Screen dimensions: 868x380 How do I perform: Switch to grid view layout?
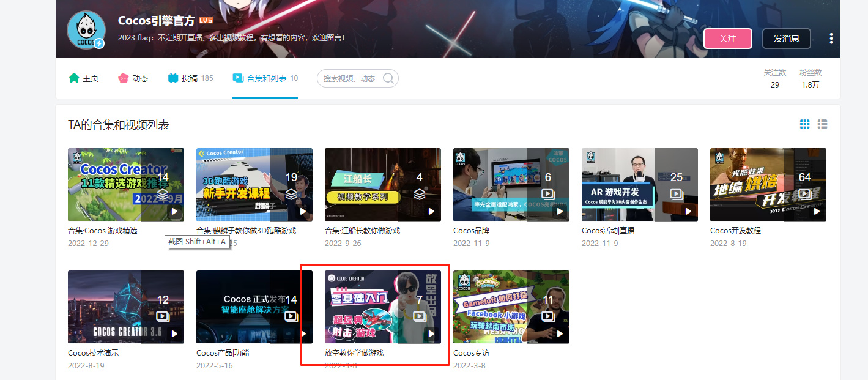(805, 124)
